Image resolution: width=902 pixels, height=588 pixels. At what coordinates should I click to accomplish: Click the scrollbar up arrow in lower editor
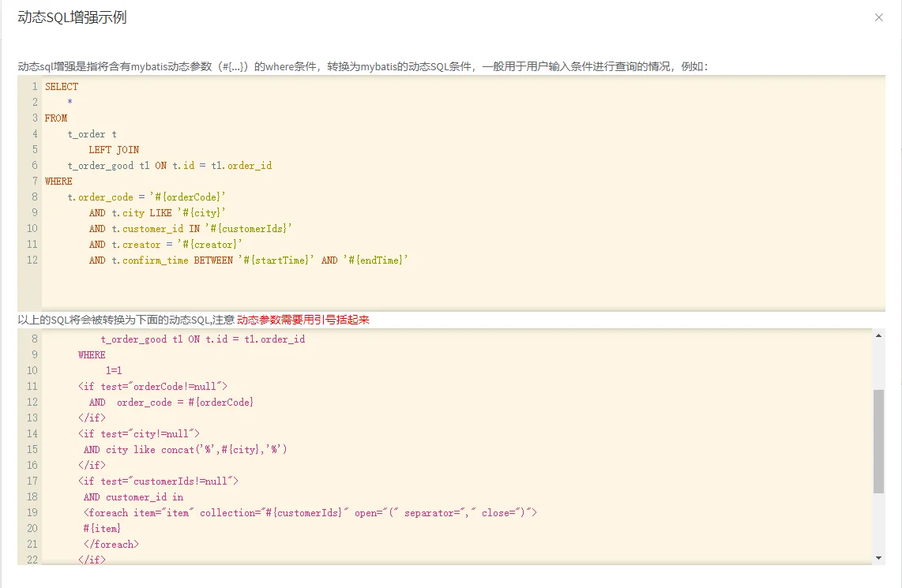[879, 335]
